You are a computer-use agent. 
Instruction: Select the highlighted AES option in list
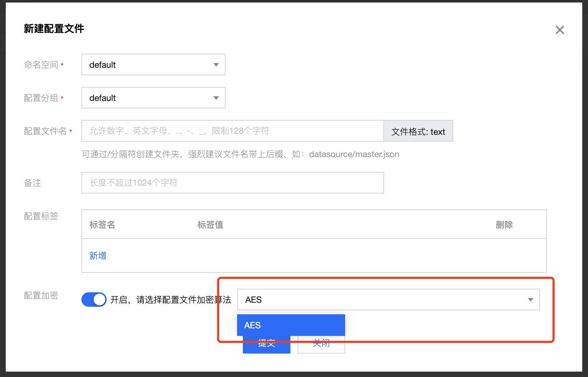291,325
